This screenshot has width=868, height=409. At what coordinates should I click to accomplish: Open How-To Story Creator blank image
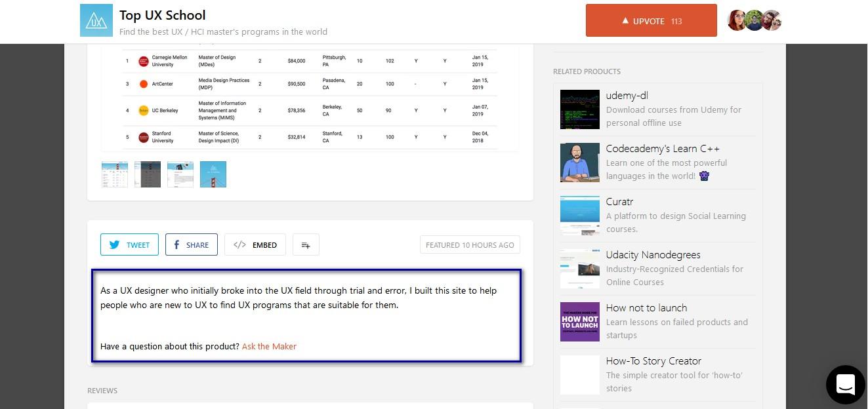pyautogui.click(x=580, y=375)
